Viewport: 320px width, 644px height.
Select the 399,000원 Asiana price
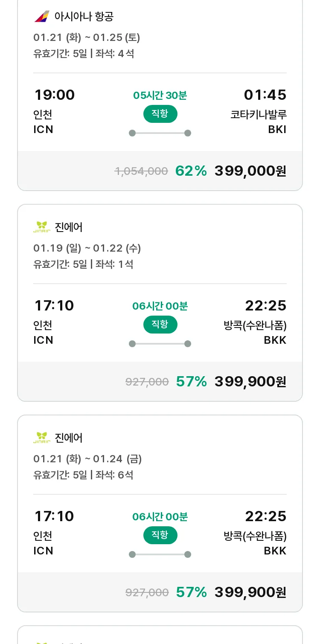pos(250,171)
